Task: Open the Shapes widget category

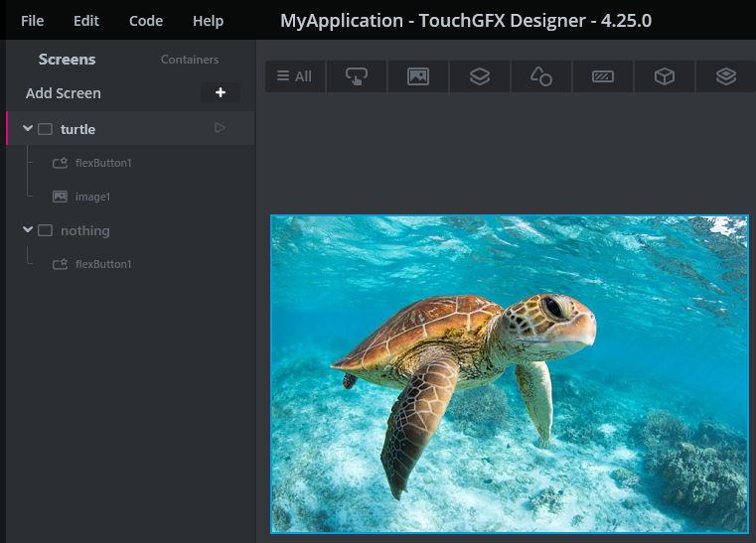Action: pos(541,76)
